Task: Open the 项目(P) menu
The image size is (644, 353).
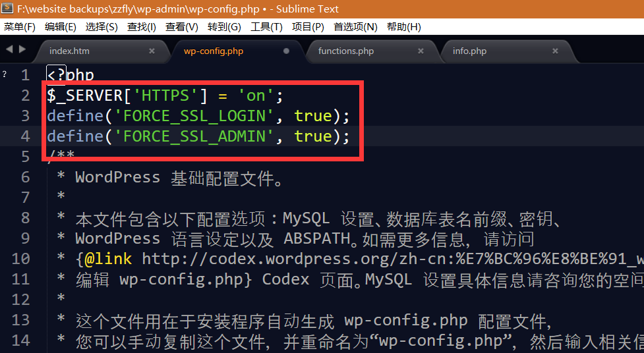Action: (308, 27)
